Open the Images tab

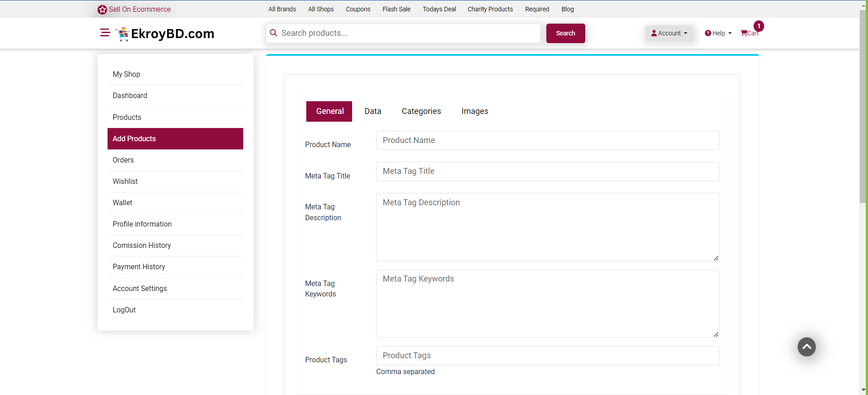click(475, 111)
